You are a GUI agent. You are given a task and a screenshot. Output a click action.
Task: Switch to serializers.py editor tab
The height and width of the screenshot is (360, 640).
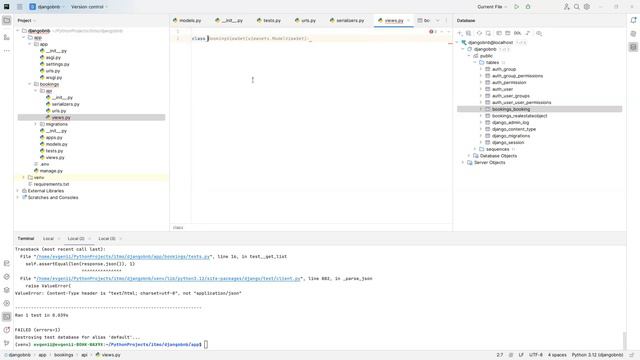(347, 20)
